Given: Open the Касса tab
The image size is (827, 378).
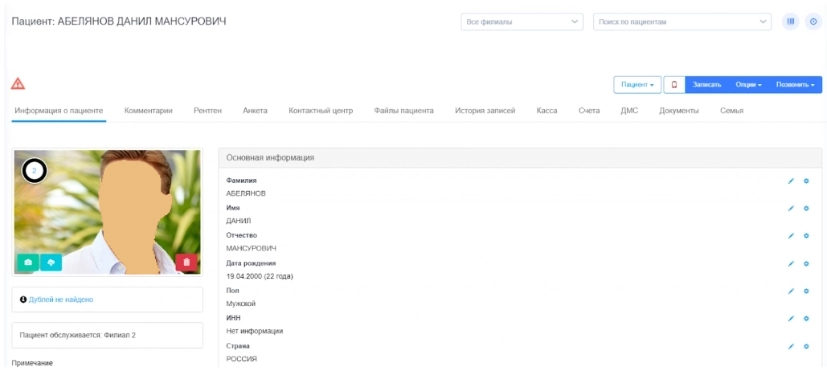Looking at the screenshot, I should click(546, 111).
